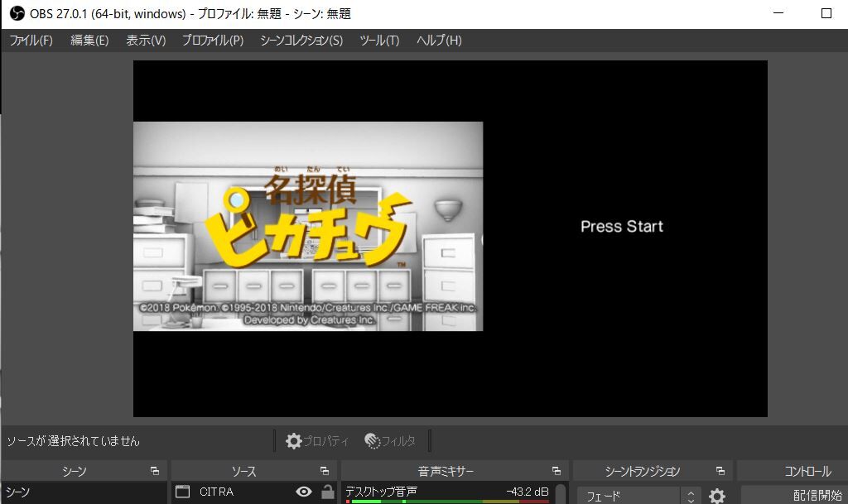Open transition properties gear icon
Image resolution: width=848 pixels, height=504 pixels.
(x=717, y=496)
